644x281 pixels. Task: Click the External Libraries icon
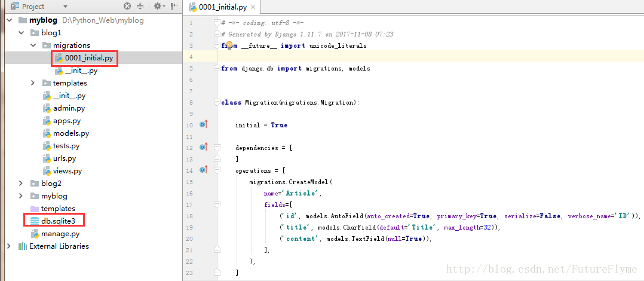point(23,246)
